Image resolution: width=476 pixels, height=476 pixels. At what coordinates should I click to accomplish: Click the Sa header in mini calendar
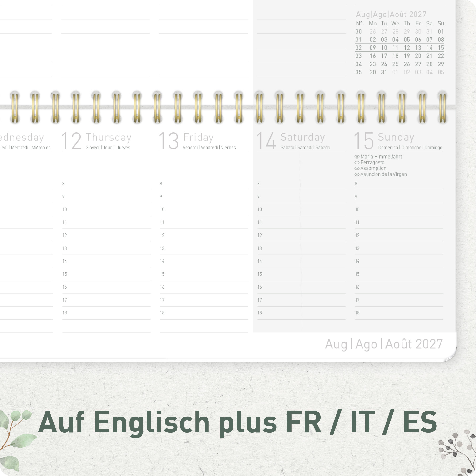pos(429,24)
